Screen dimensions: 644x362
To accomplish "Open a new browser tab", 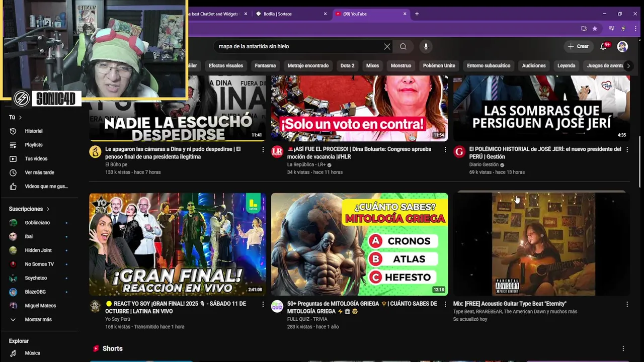I will click(x=417, y=14).
